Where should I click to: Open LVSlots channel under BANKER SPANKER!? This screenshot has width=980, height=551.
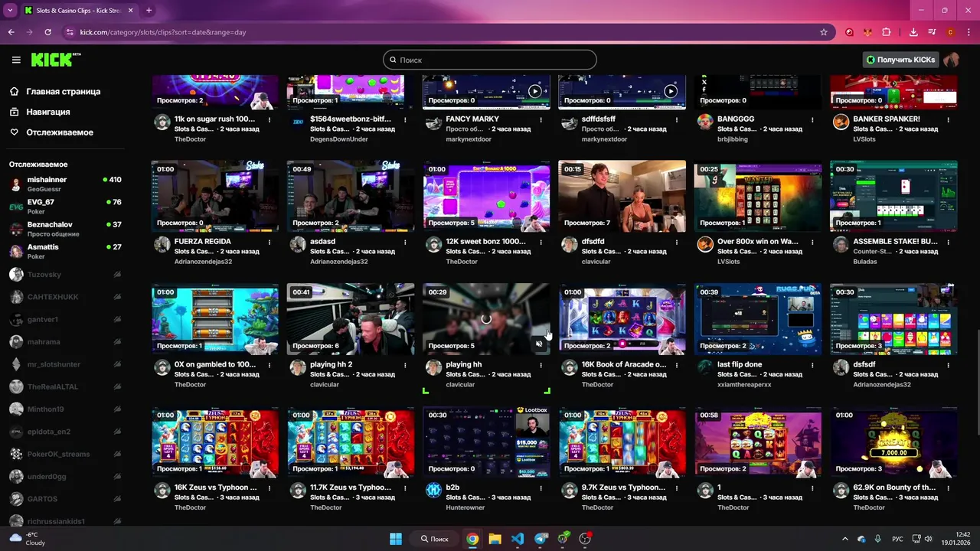tap(866, 139)
